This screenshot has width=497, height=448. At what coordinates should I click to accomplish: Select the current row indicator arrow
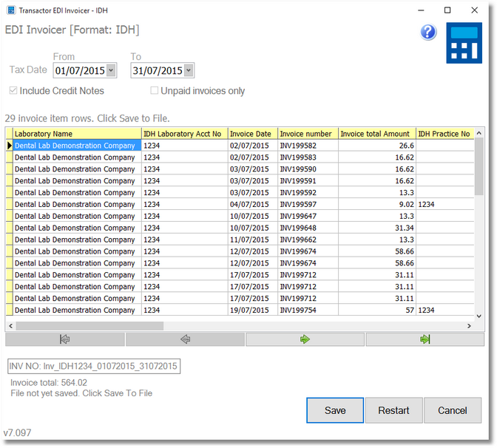[10, 146]
